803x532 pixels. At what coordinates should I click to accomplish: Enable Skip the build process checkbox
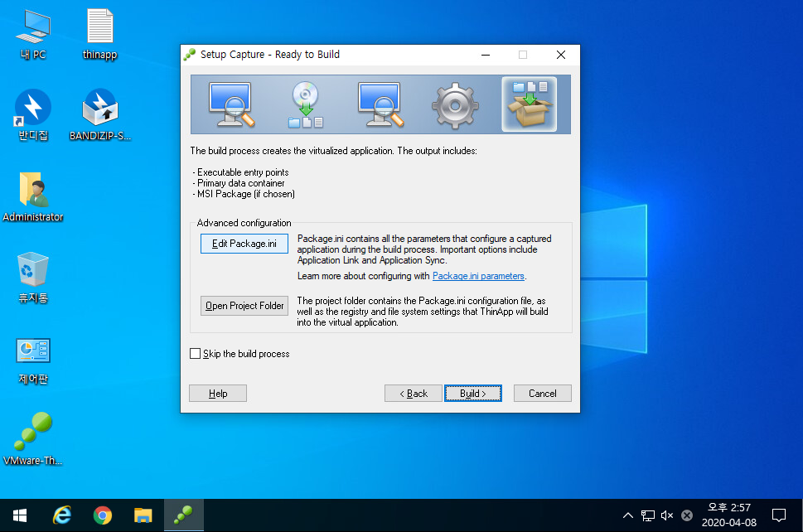(195, 353)
